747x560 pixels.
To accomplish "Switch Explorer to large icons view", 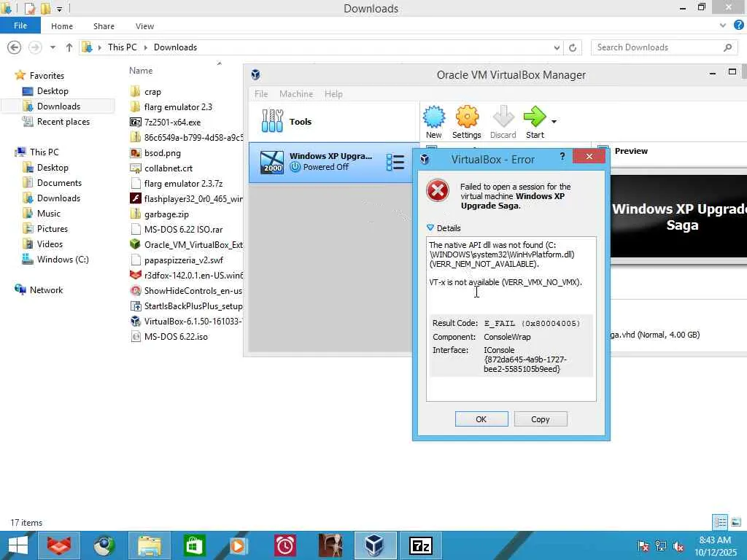I will [x=736, y=522].
